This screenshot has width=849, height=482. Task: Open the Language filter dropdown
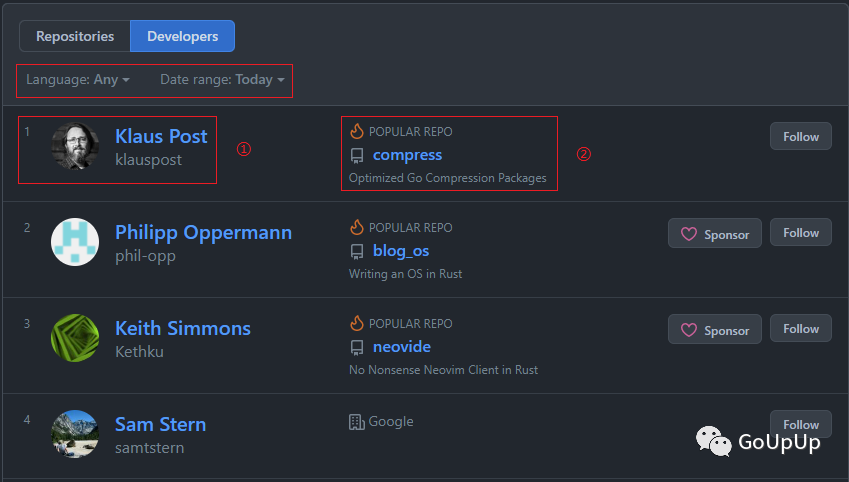[x=78, y=80]
